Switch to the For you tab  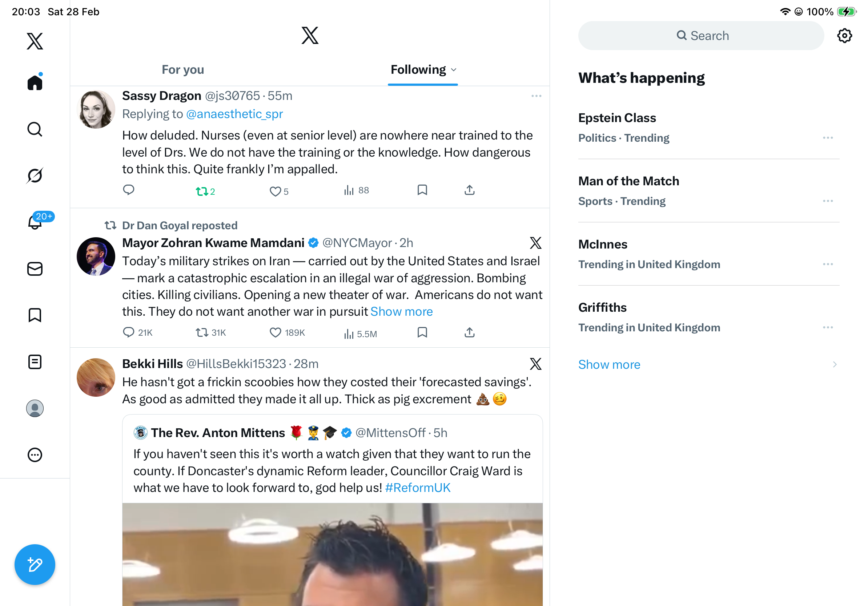(x=183, y=70)
